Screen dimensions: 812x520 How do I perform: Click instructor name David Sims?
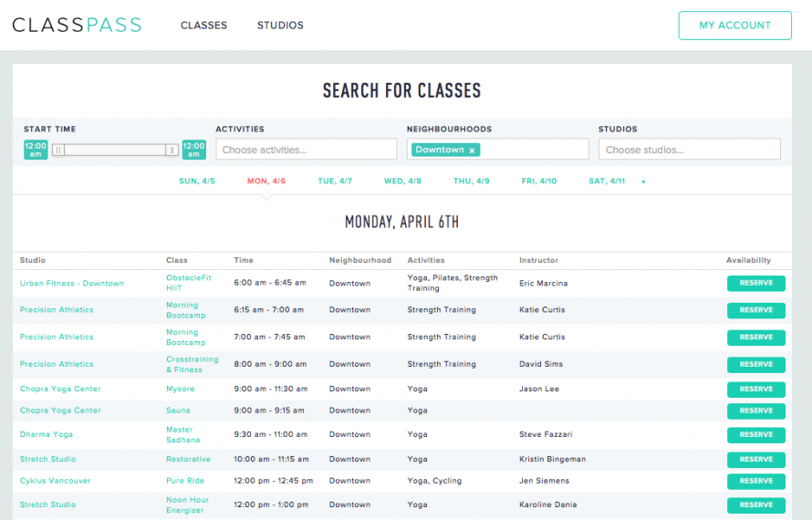point(541,364)
